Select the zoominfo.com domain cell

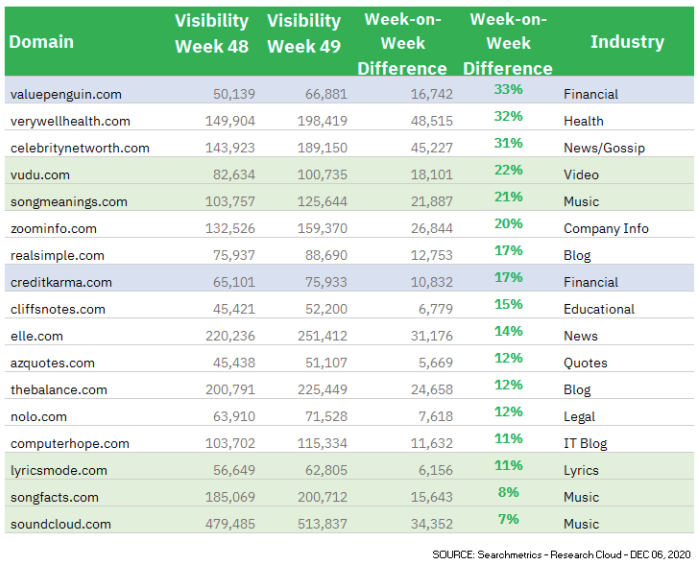53,229
